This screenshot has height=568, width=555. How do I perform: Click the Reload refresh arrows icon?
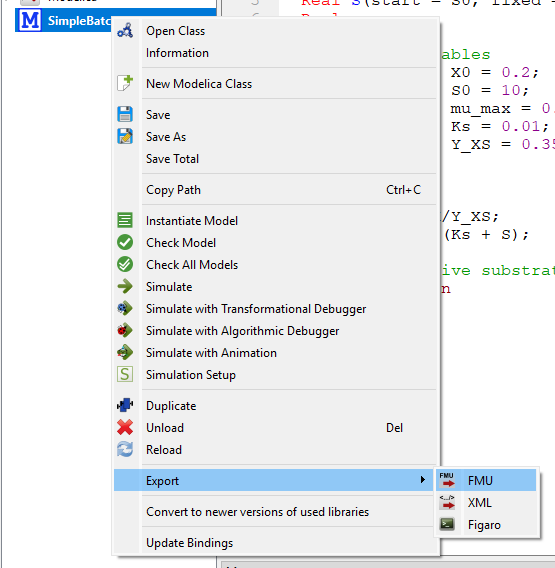click(x=125, y=450)
